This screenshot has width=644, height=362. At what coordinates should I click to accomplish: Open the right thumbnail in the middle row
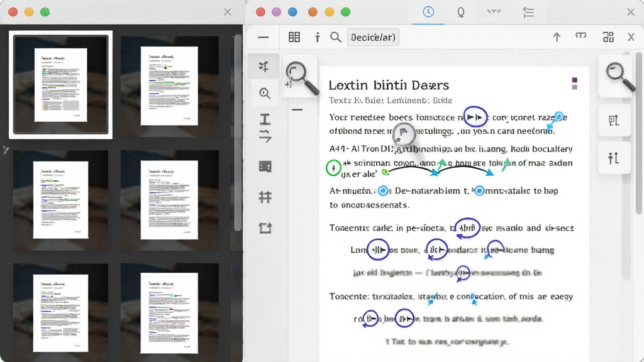coord(169,200)
